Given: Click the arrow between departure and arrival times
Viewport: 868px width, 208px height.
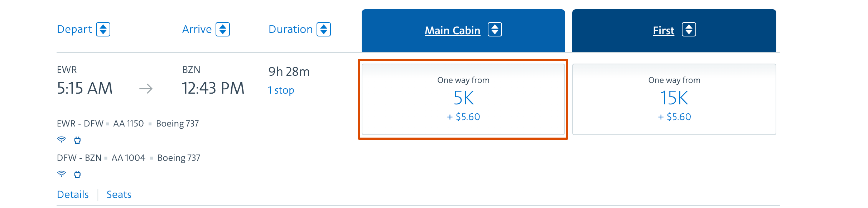Looking at the screenshot, I should (x=146, y=89).
